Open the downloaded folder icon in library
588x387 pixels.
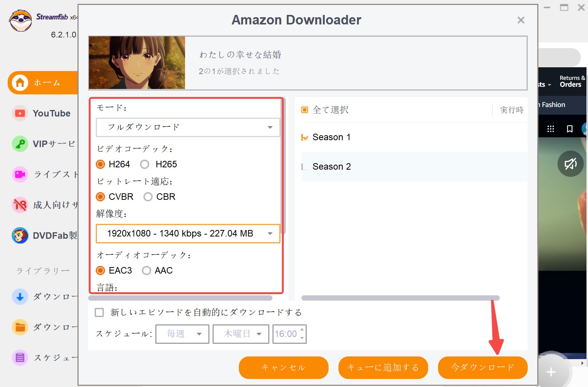pyautogui.click(x=20, y=327)
